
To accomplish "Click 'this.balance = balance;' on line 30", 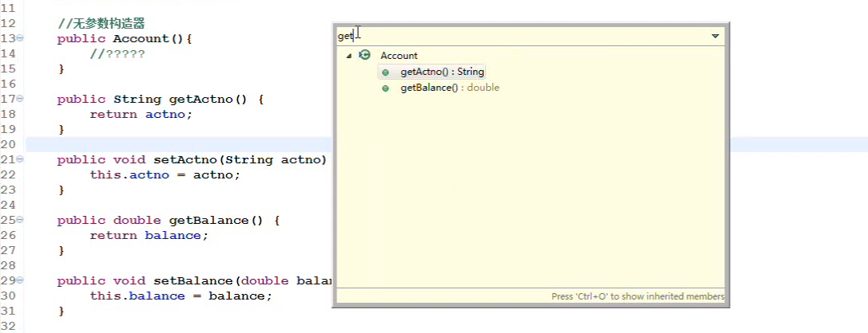I will (181, 296).
